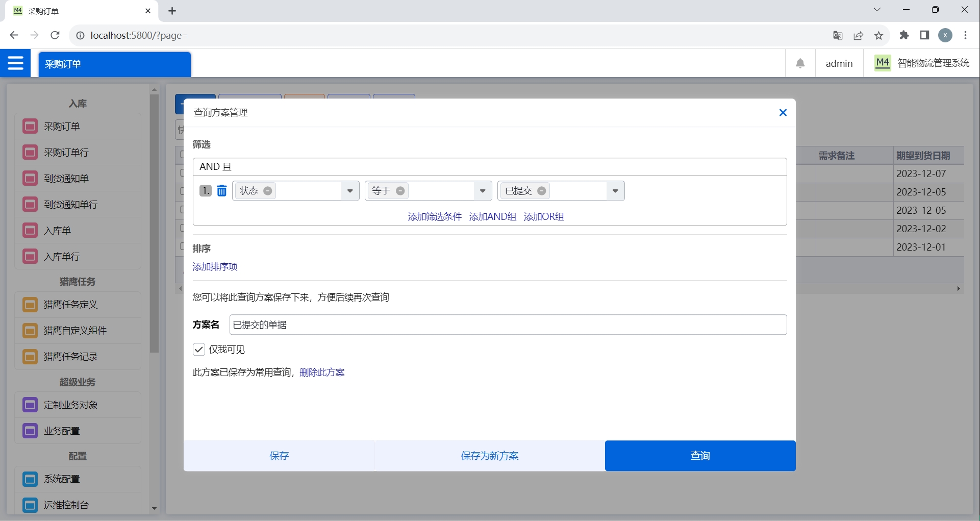Click the 保存 button
The image size is (980, 521).
point(279,456)
